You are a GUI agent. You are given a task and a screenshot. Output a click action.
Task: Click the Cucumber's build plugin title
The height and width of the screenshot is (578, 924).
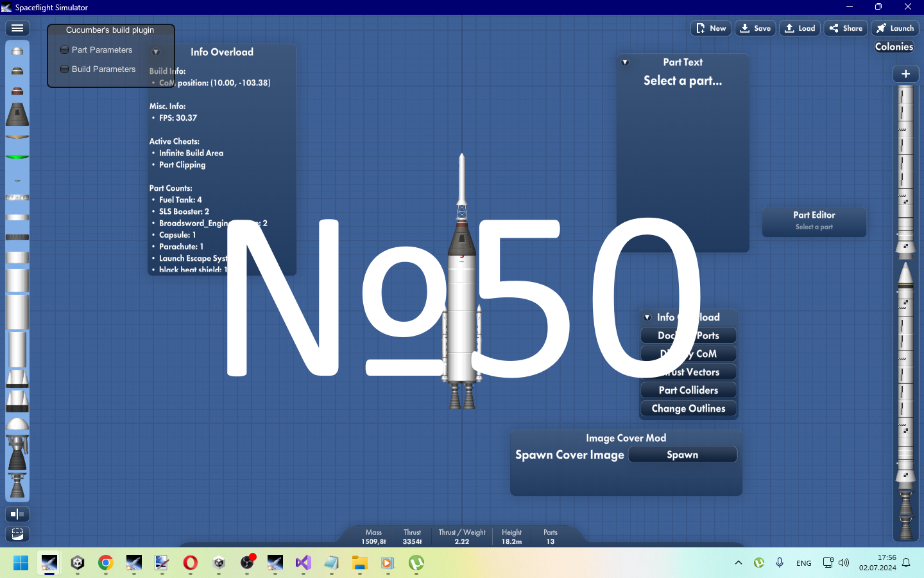click(110, 30)
